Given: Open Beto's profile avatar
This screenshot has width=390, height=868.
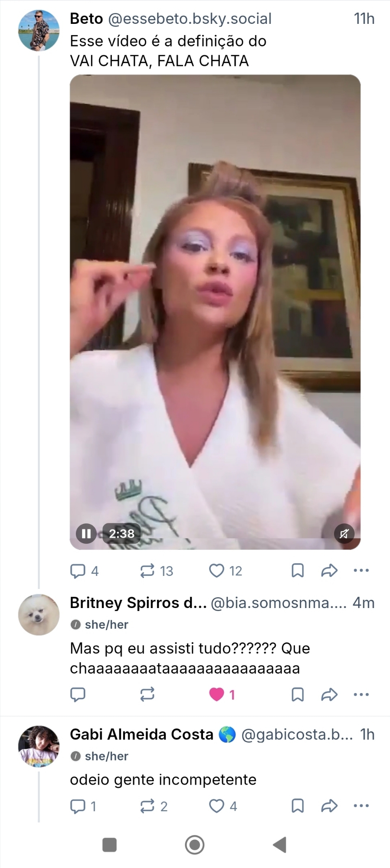Looking at the screenshot, I should click(39, 31).
